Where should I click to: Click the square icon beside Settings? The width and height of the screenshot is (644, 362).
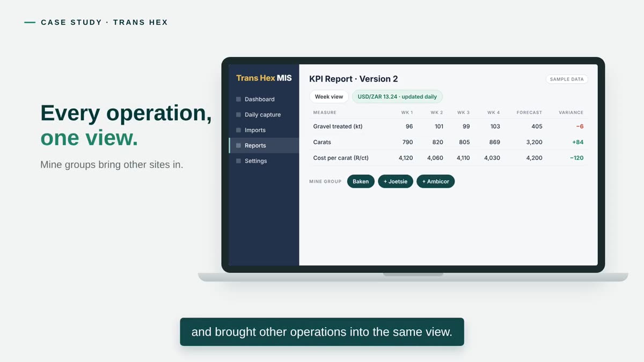point(239,161)
